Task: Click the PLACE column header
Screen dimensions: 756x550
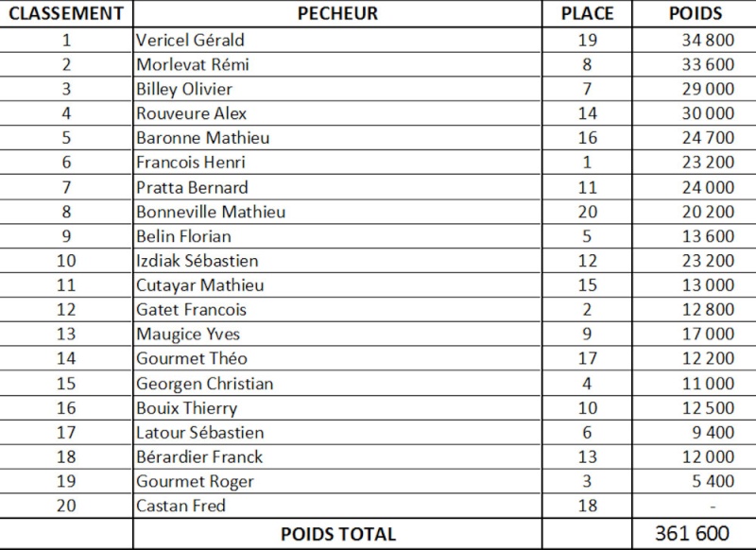Action: (x=587, y=13)
